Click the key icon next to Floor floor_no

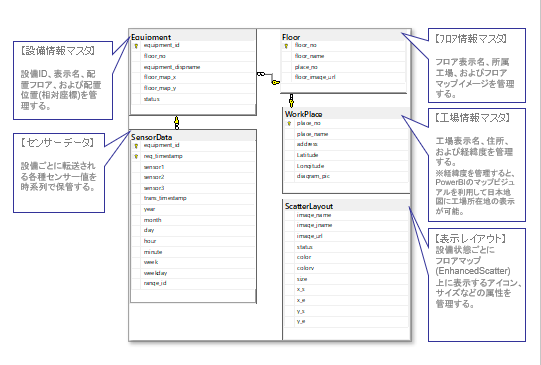286,46
